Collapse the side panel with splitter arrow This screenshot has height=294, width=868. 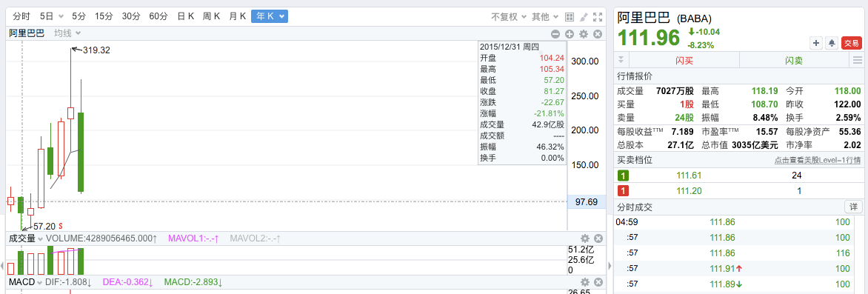[x=610, y=267]
